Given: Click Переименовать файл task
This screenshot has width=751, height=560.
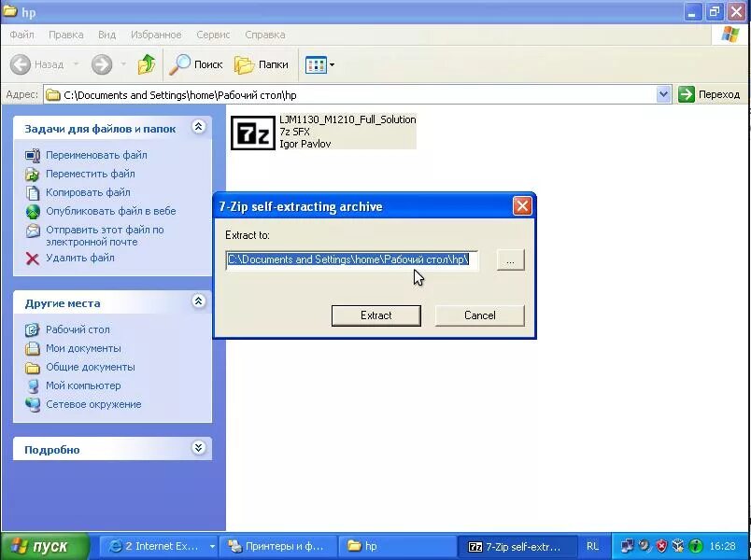Looking at the screenshot, I should [96, 155].
